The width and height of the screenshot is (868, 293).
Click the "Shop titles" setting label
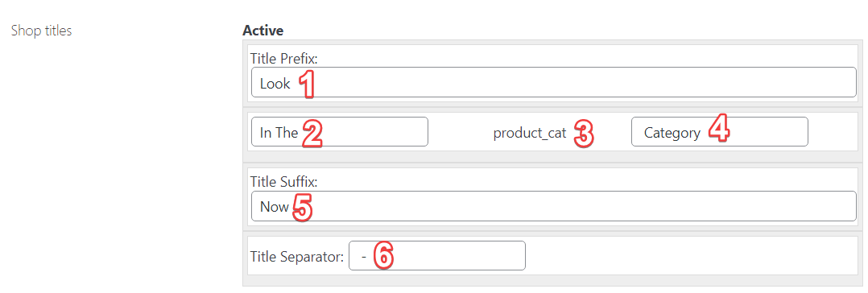pyautogui.click(x=42, y=31)
